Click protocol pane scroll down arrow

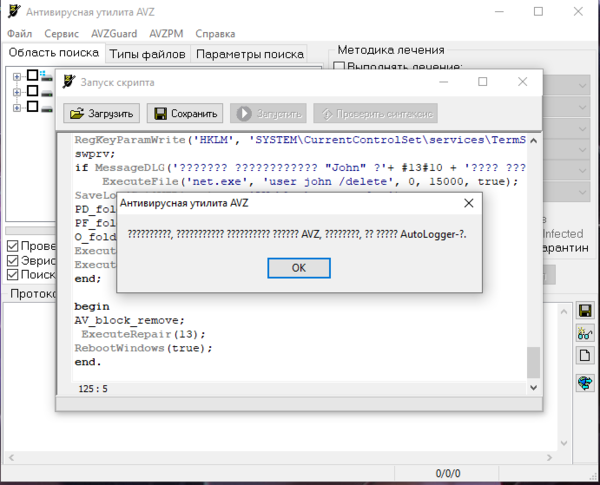pyautogui.click(x=564, y=443)
